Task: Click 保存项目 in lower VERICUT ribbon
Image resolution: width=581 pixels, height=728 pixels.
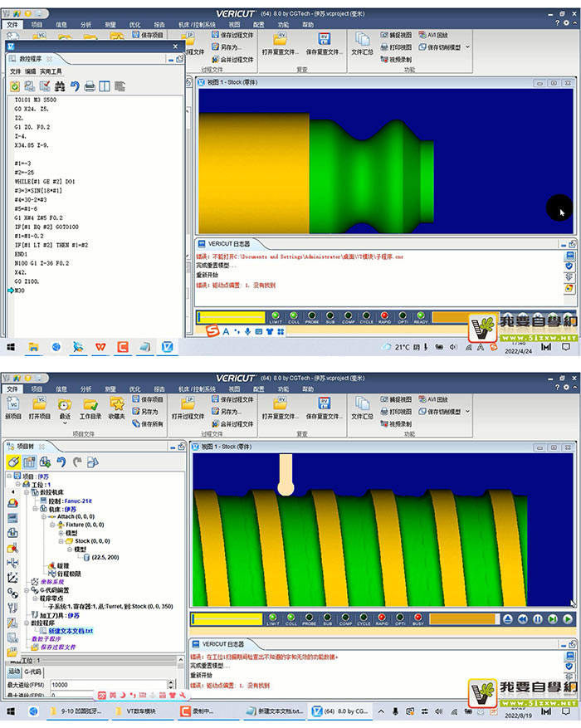Action: coord(148,399)
